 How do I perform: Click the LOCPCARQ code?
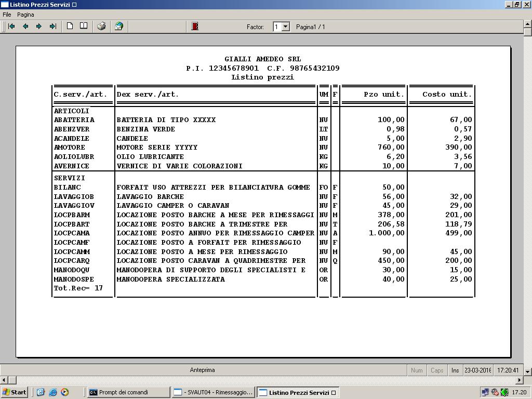click(x=72, y=261)
